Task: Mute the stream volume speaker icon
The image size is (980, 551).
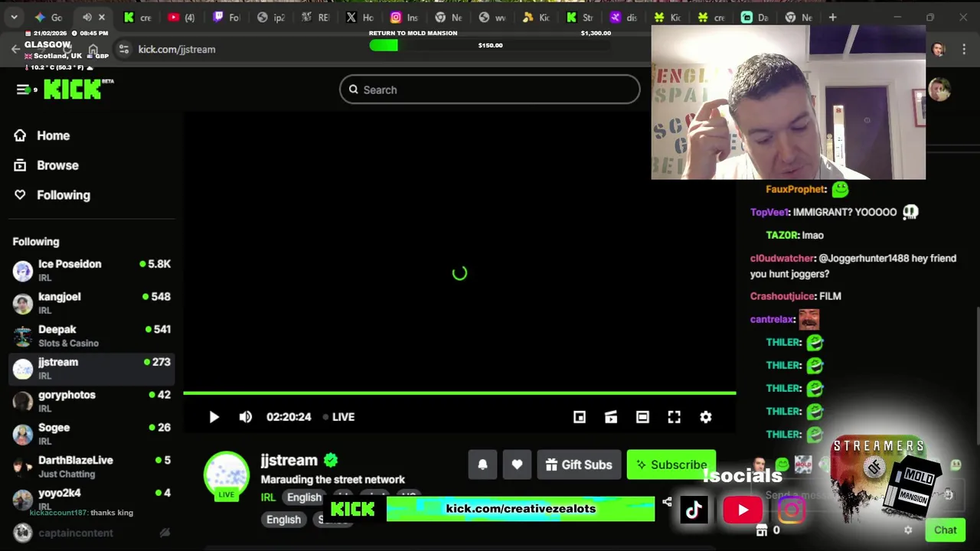Action: (x=245, y=417)
